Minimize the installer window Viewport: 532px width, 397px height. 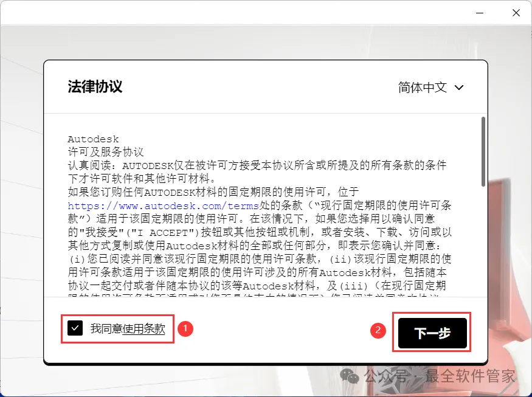[x=480, y=13]
